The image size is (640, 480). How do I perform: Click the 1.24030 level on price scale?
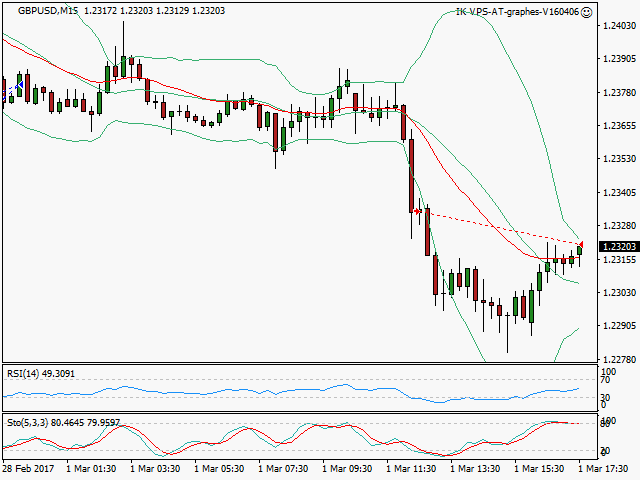617,26
